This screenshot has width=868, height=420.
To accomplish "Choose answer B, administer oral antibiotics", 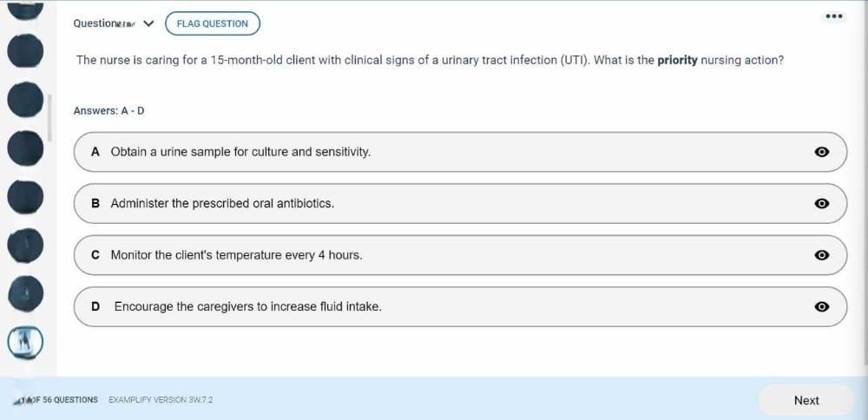I will tap(222, 203).
